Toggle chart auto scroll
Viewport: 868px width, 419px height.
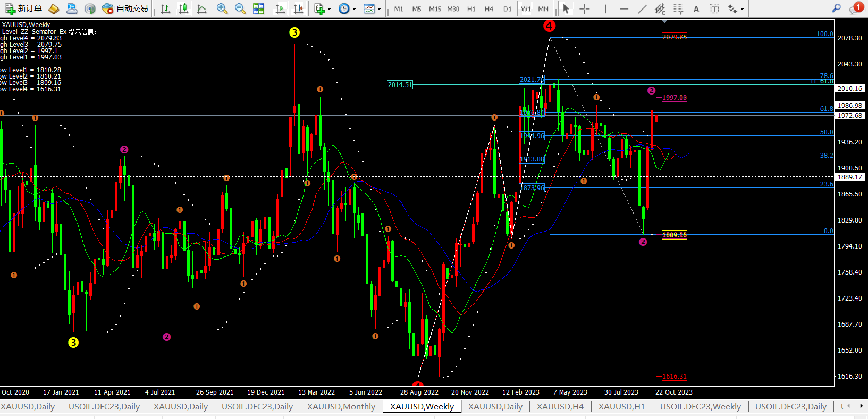(x=280, y=8)
